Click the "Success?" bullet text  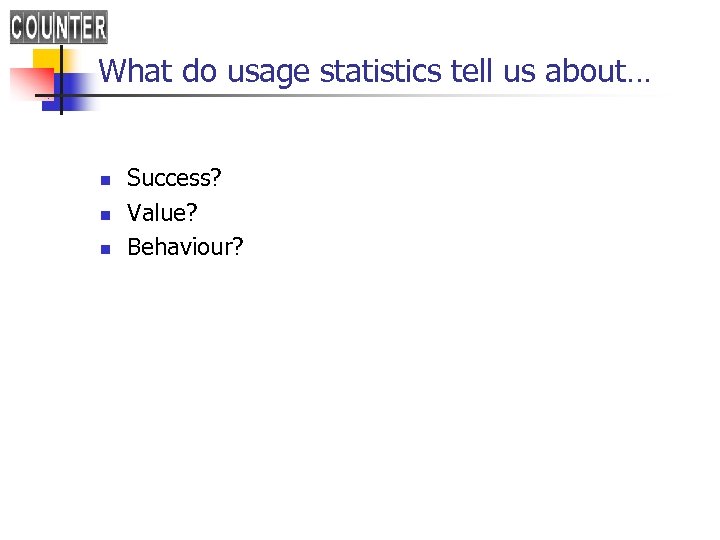(x=174, y=179)
